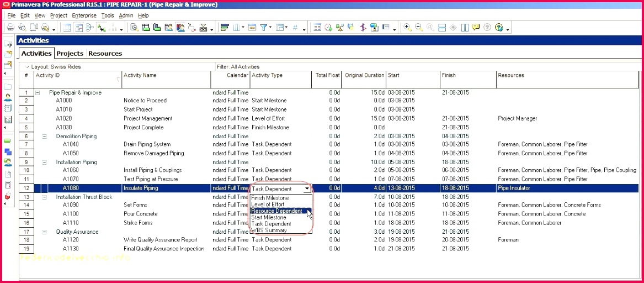Open the Task Dependent activity type dropdown arrow
The height and width of the screenshot is (283, 644).
click(307, 188)
